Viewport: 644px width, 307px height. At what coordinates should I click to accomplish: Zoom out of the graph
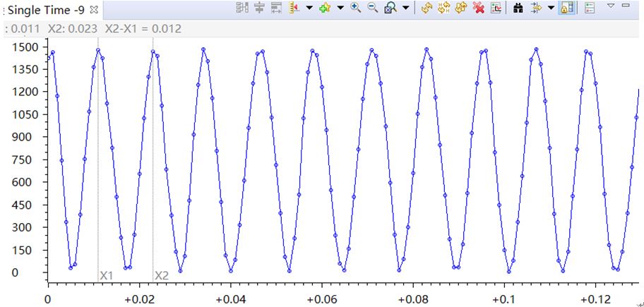pos(373,7)
